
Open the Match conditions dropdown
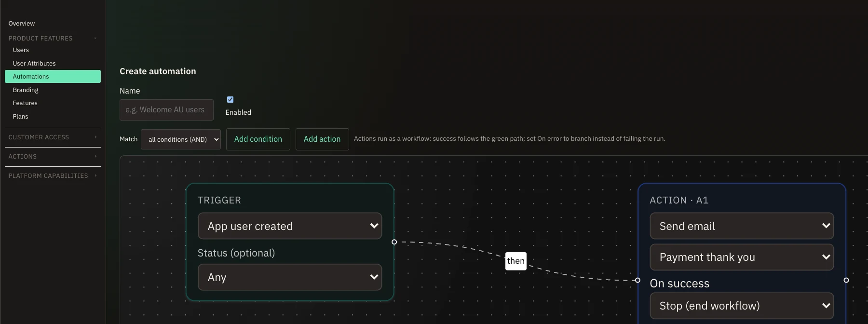point(181,139)
